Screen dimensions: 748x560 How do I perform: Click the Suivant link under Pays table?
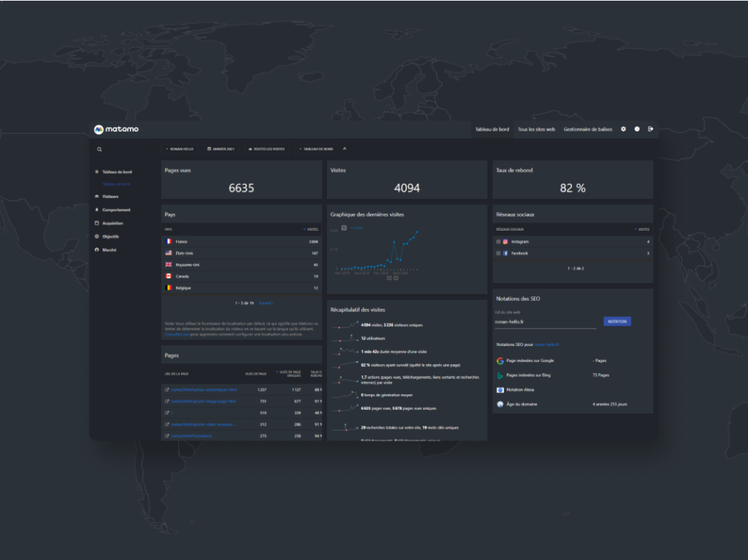(265, 302)
